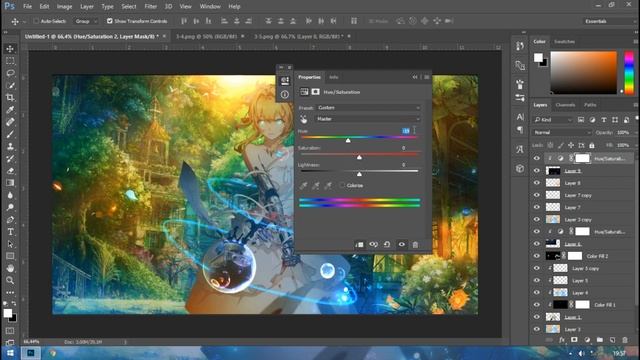Image resolution: width=640 pixels, height=360 pixels.
Task: Toggle layer visibility eye in Properties panel footer
Action: coord(402,244)
